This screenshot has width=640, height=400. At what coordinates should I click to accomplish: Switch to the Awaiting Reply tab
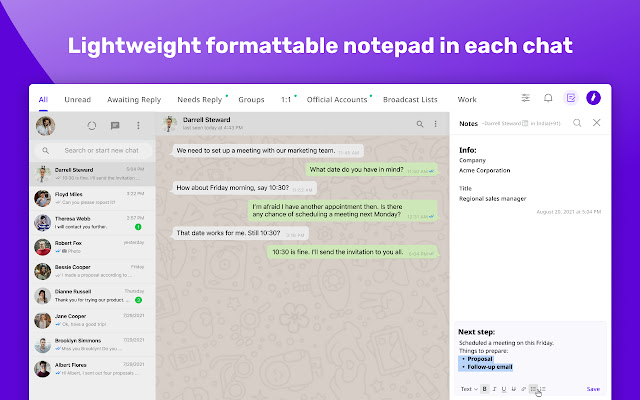134,100
